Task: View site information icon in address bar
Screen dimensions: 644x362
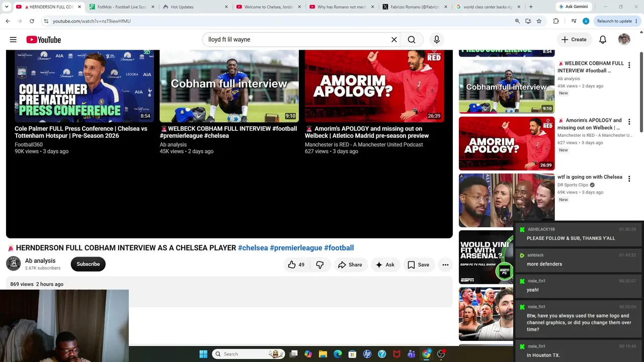Action: click(x=46, y=21)
